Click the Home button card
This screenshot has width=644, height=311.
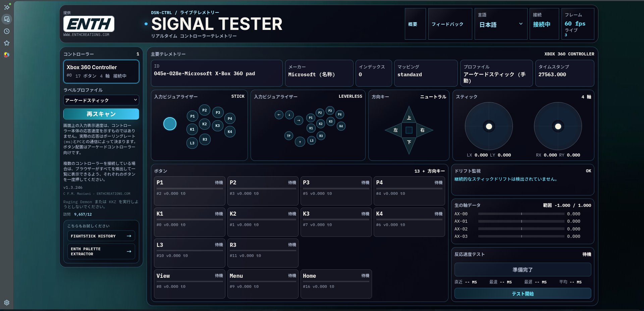336,284
